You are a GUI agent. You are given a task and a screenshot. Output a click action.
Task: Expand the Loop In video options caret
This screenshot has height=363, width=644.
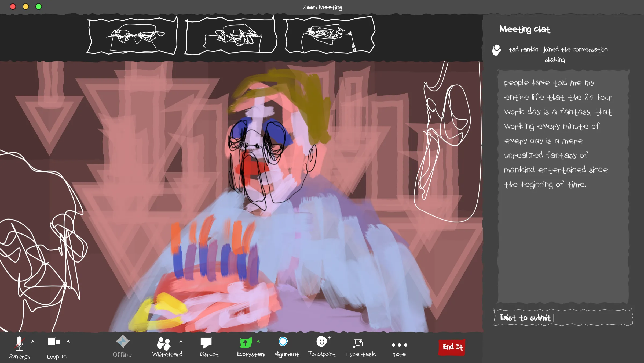68,342
